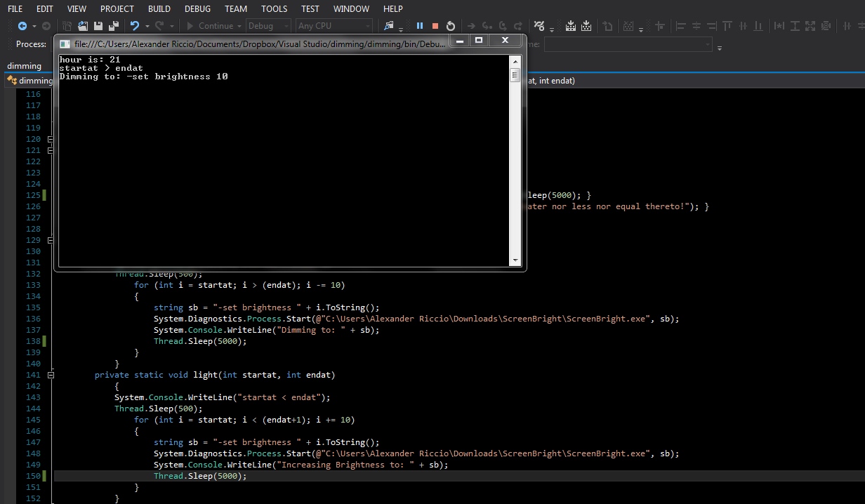This screenshot has width=865, height=504.
Task: Restart the debug session icon
Action: click(x=451, y=26)
